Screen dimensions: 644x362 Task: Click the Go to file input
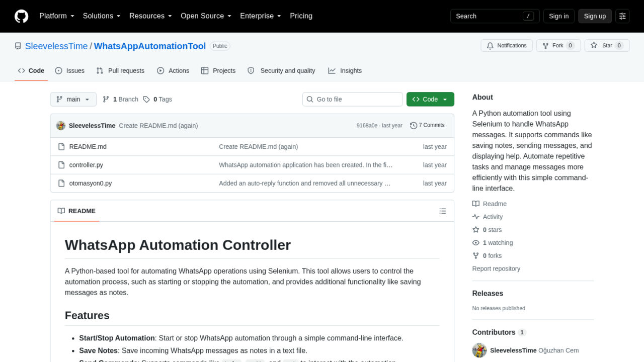tap(353, 100)
